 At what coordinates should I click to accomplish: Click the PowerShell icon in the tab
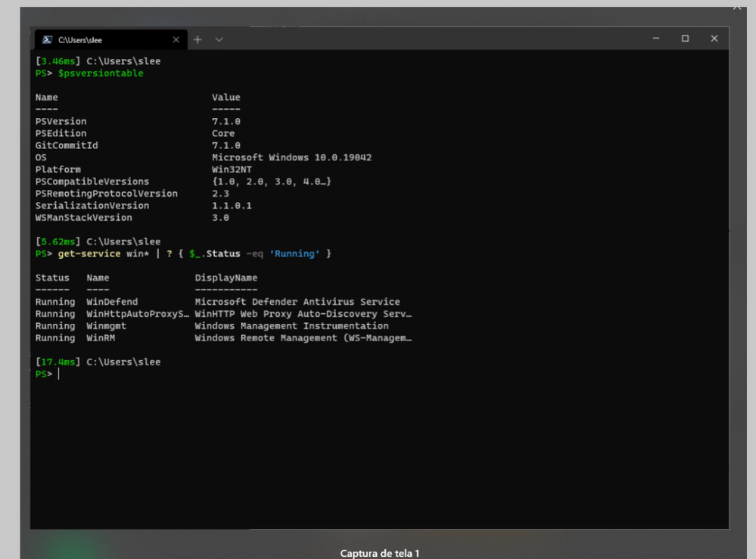(47, 40)
